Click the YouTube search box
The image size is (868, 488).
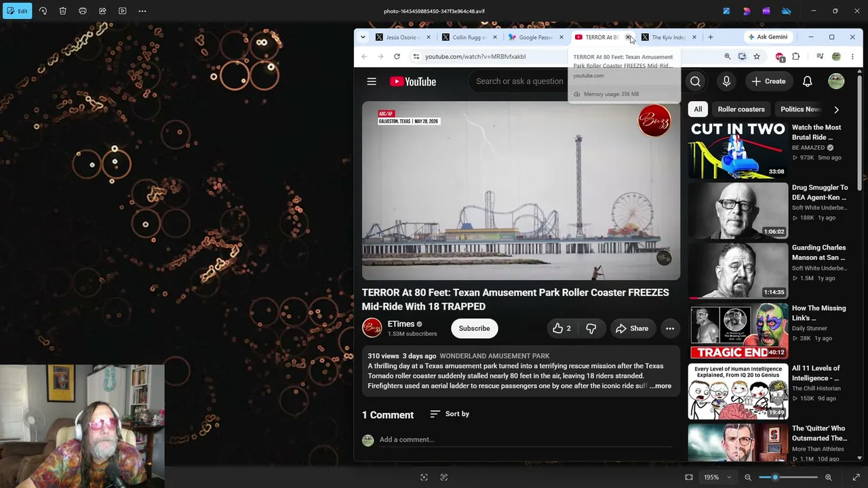519,81
